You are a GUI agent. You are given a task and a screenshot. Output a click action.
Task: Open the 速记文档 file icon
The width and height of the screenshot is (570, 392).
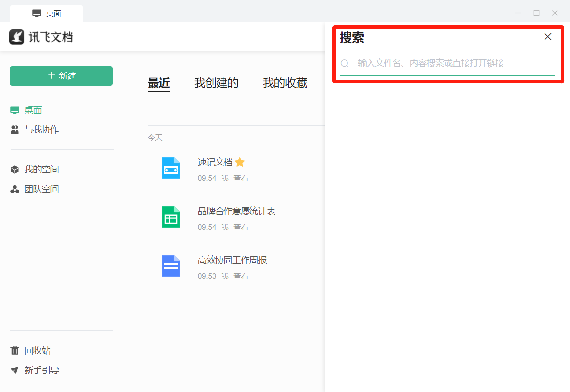click(171, 168)
